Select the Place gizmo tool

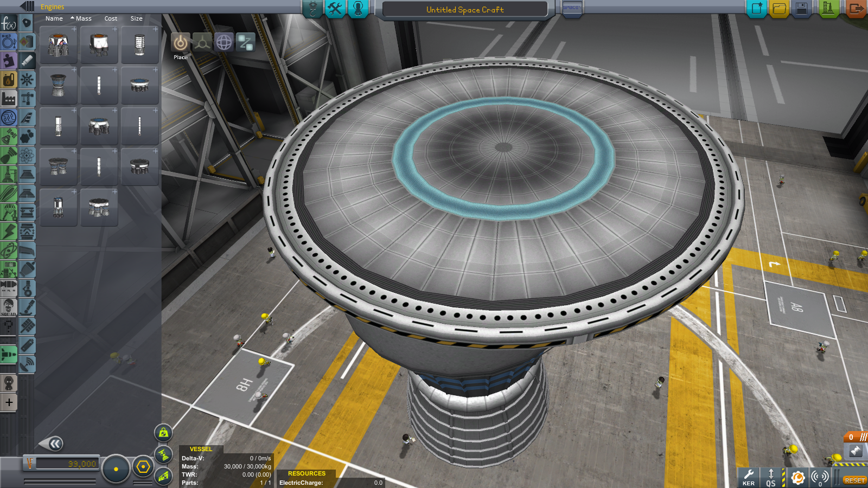pyautogui.click(x=181, y=42)
